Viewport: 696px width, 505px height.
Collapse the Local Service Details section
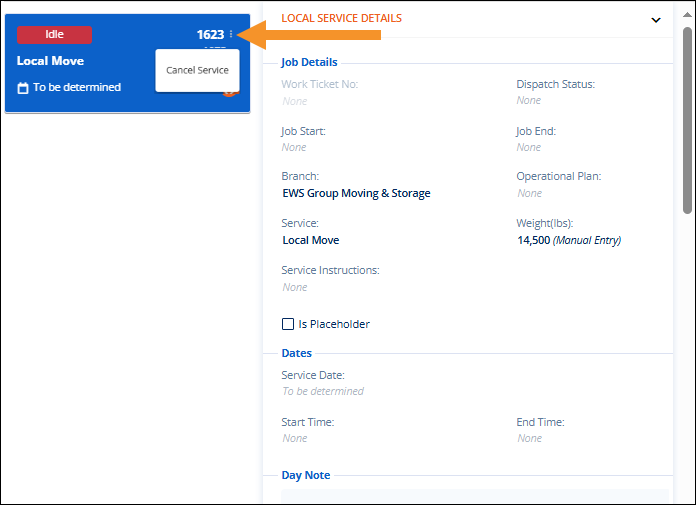click(x=656, y=19)
